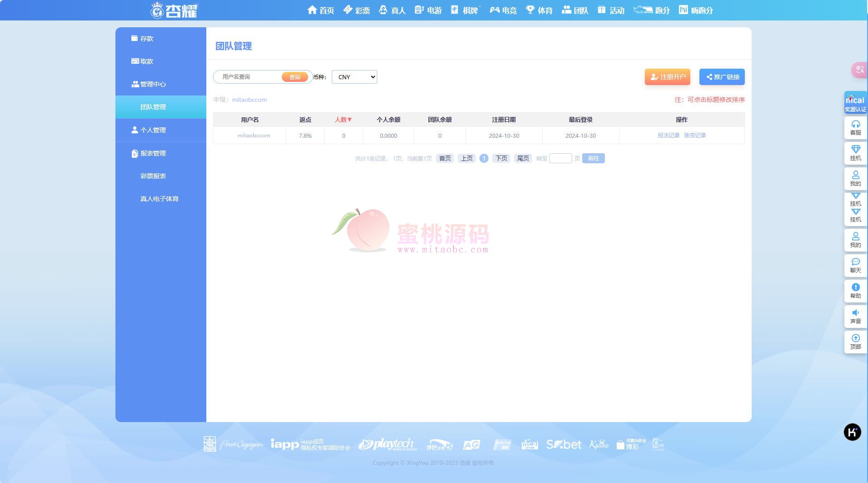The width and height of the screenshot is (868, 483).
Task: Sort the table by 人数 column
Action: click(x=343, y=120)
